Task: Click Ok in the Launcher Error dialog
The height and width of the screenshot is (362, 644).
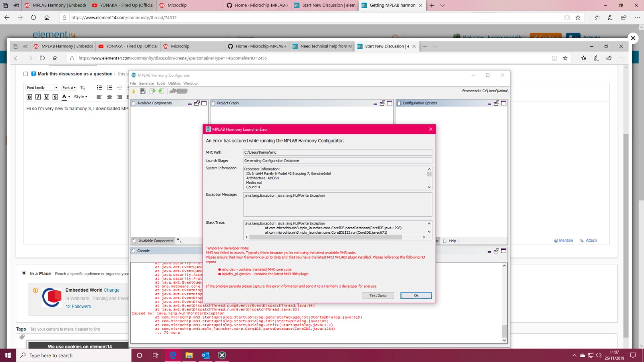Action: (x=416, y=296)
